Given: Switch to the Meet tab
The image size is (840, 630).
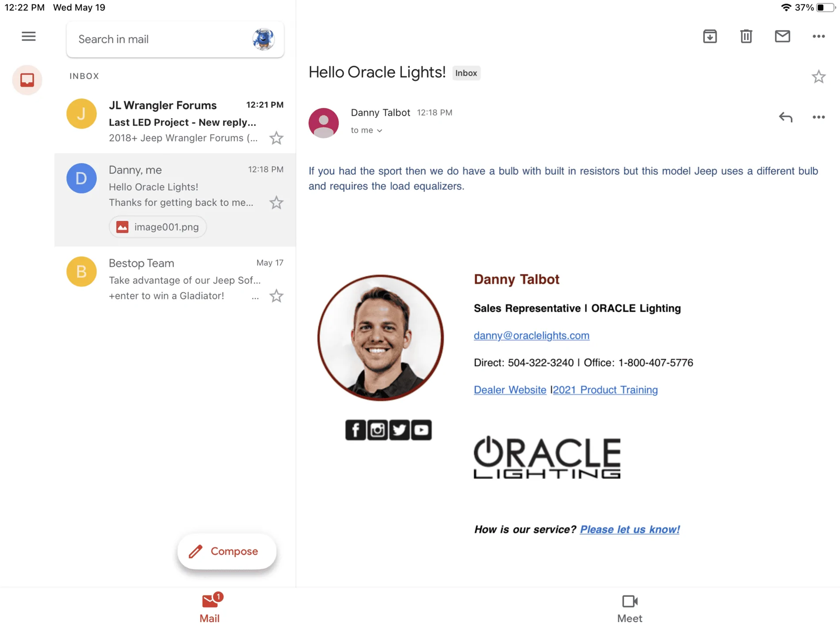Looking at the screenshot, I should click(x=630, y=608).
